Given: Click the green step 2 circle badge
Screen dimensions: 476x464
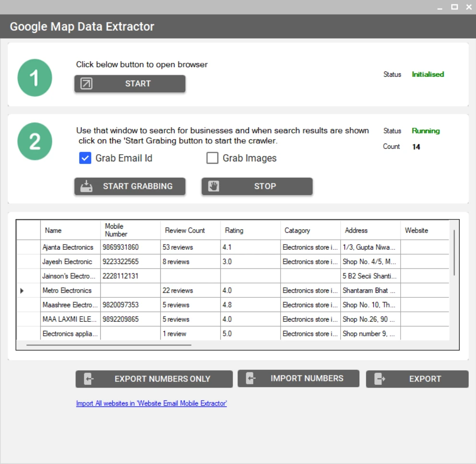Looking at the screenshot, I should 35,142.
